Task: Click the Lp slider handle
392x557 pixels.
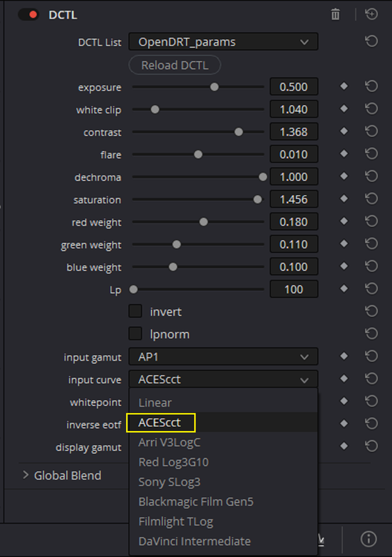Action: (133, 289)
